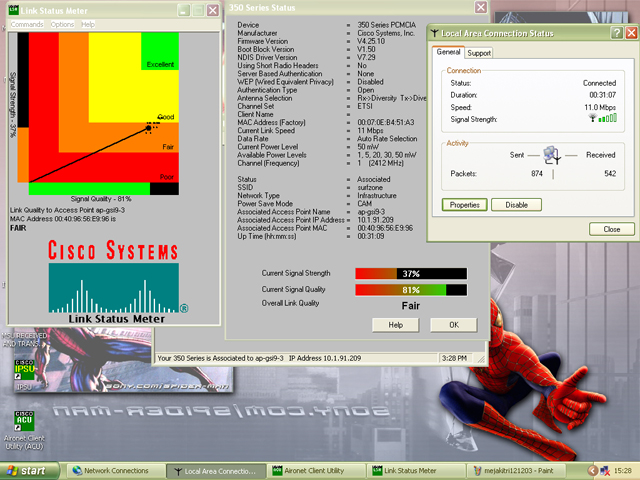Switch to the Support tab
Image resolution: width=640 pixels, height=480 pixels.
479,52
